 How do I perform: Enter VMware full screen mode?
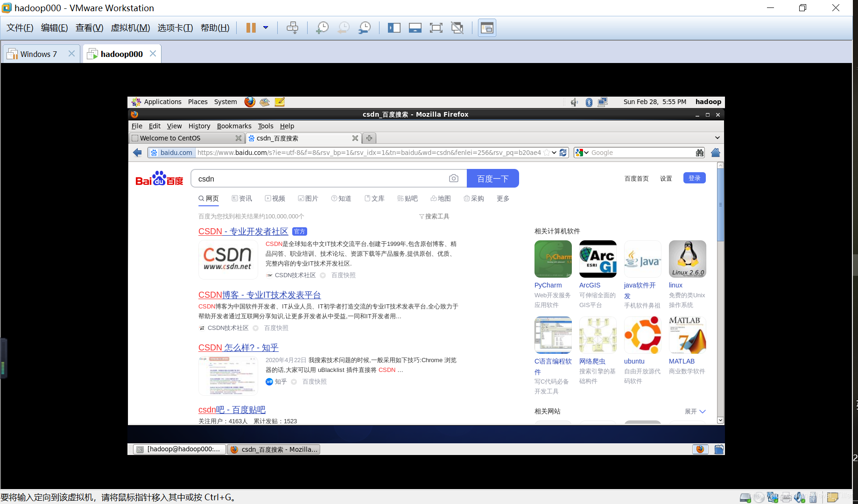click(436, 28)
